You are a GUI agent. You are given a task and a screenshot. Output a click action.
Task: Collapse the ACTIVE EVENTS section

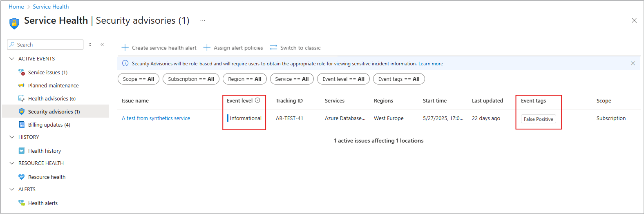pyautogui.click(x=12, y=58)
